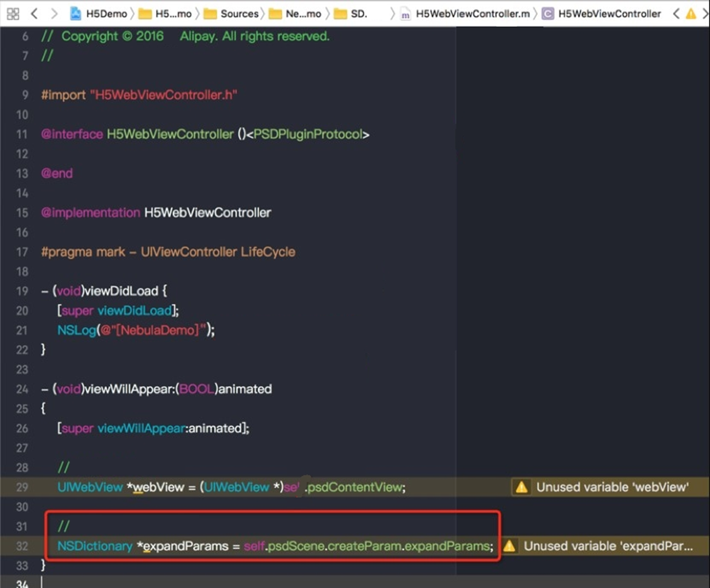Click the "NSLog" call on line 21
Viewport: 710px width, 588px height.
(77, 330)
